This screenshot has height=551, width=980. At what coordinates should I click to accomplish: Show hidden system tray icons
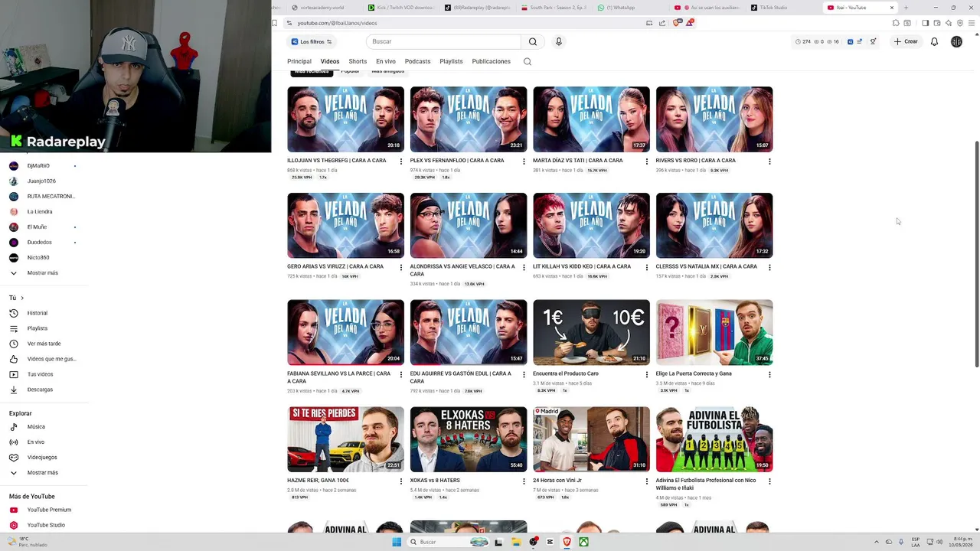pyautogui.click(x=878, y=542)
